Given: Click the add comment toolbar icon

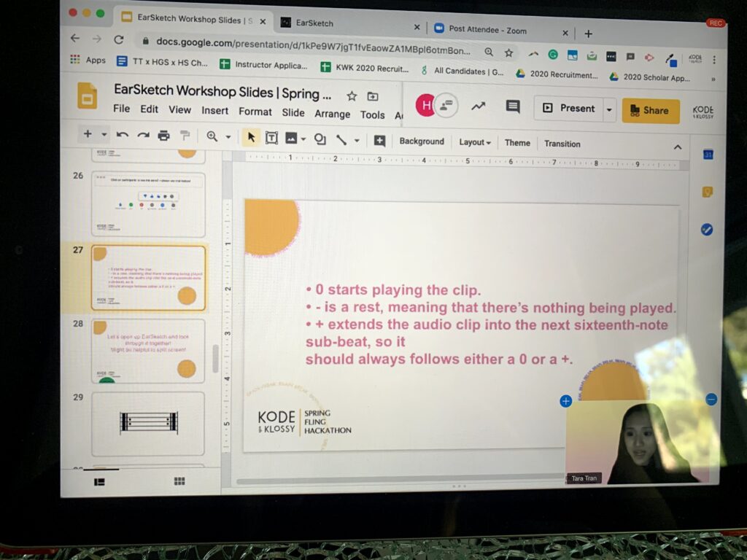Looking at the screenshot, I should (379, 141).
